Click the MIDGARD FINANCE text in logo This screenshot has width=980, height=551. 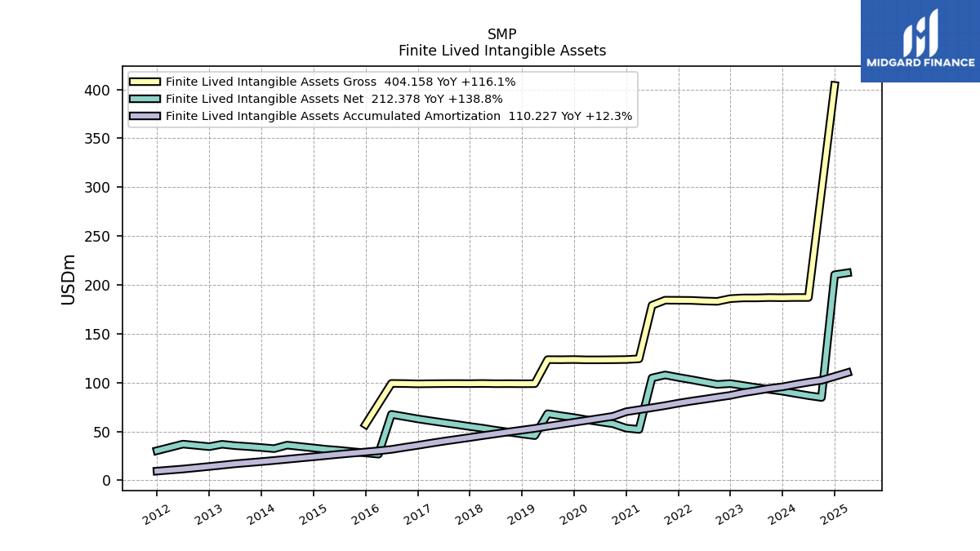tap(920, 62)
